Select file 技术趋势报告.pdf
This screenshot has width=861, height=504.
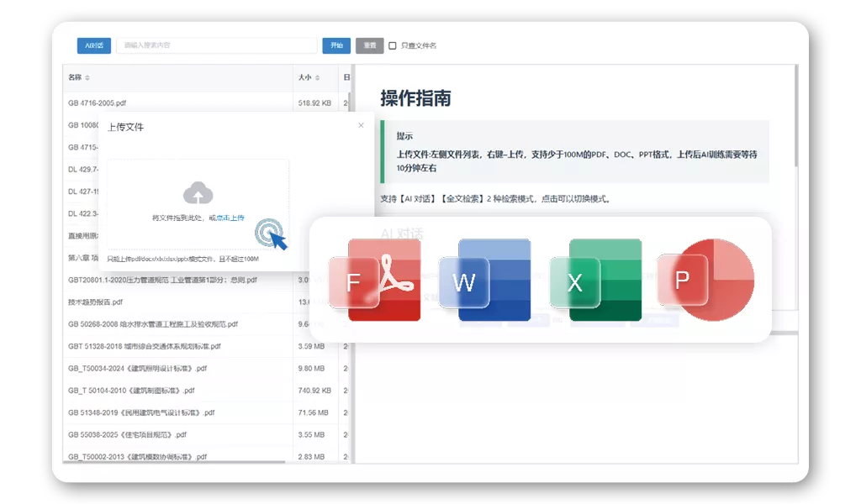96,302
